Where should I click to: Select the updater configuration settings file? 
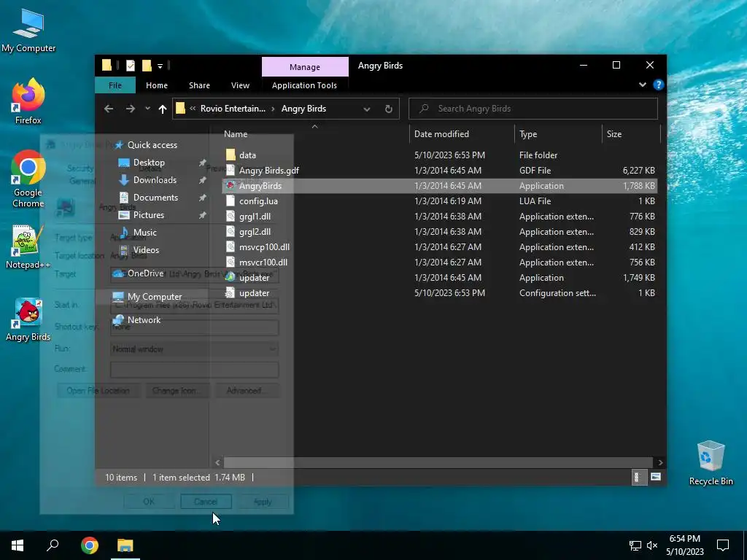pyautogui.click(x=439, y=293)
